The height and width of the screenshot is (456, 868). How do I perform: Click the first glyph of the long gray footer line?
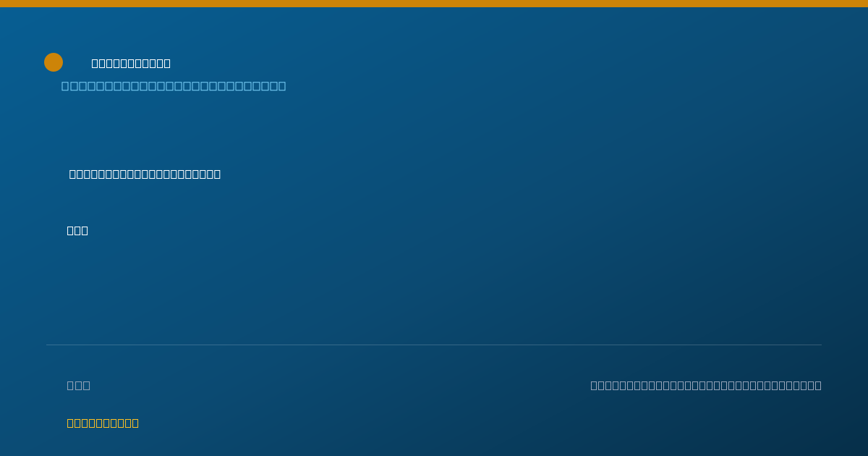[594, 385]
